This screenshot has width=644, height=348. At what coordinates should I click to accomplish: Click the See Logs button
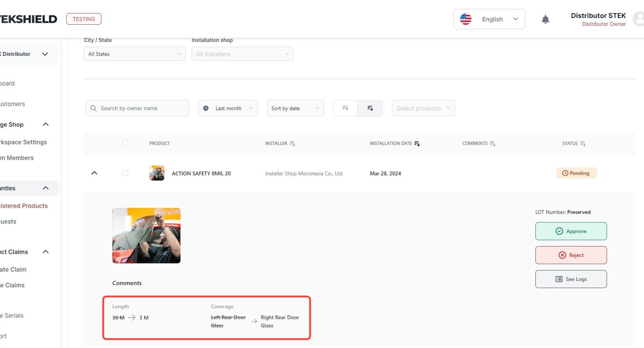point(571,279)
